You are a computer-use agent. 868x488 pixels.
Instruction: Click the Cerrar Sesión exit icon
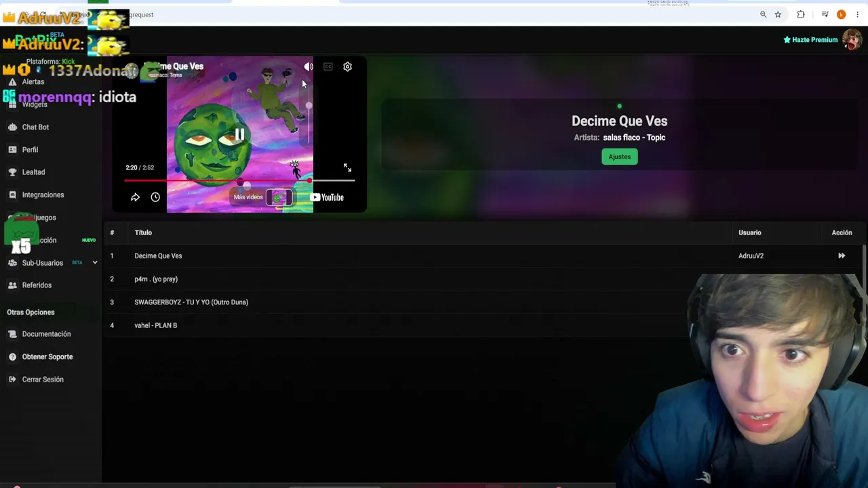coord(12,380)
